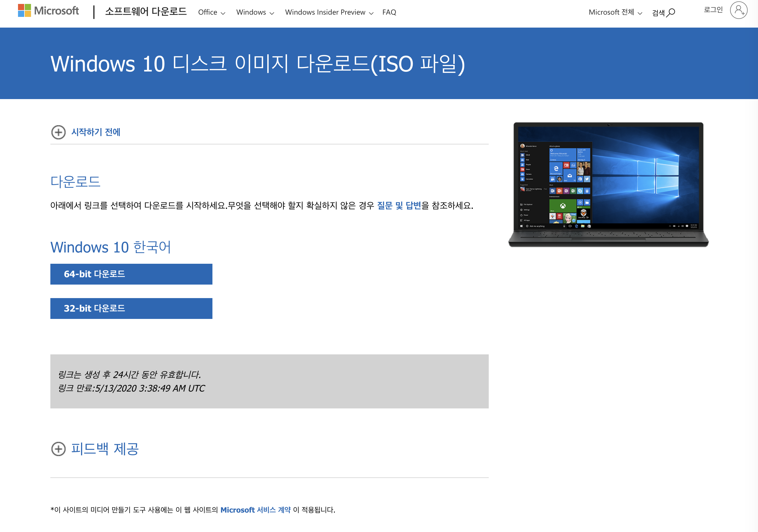This screenshot has height=532, width=758.
Task: Expand Windows Insider Preview menu
Action: [329, 12]
